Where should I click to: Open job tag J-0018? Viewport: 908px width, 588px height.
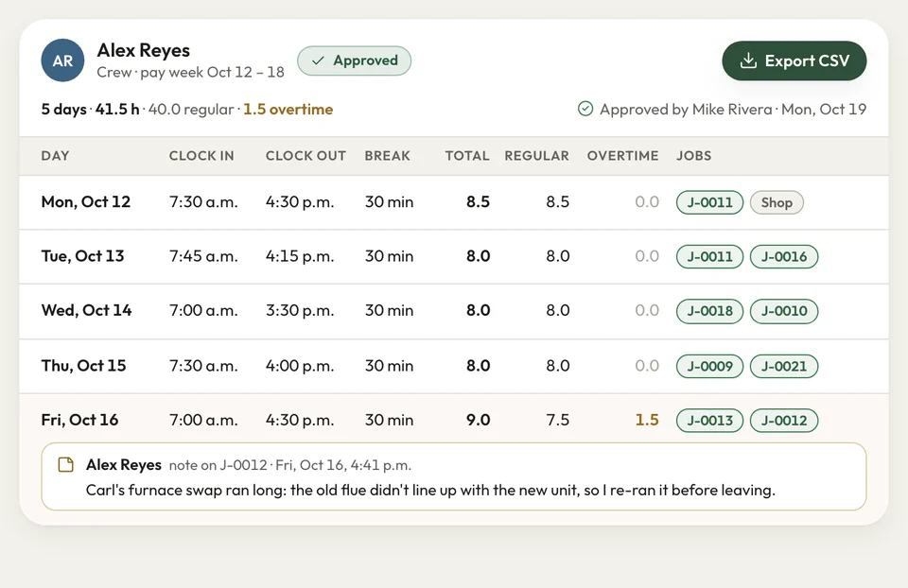pyautogui.click(x=709, y=311)
